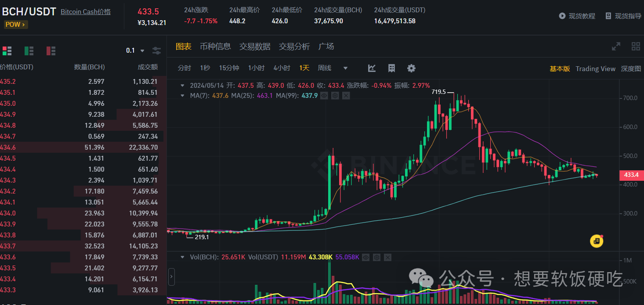Select the 434.0 price order row
Viewport: 644px width, 305px height.
tap(83, 213)
